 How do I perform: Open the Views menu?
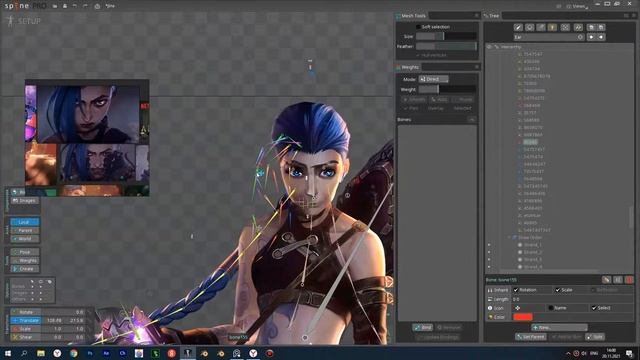point(577,6)
